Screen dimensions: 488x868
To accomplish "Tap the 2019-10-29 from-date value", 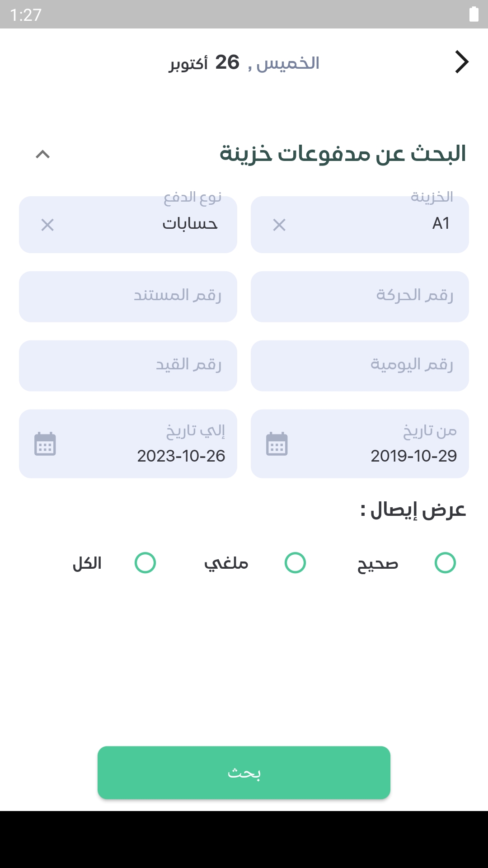I will coord(413,456).
